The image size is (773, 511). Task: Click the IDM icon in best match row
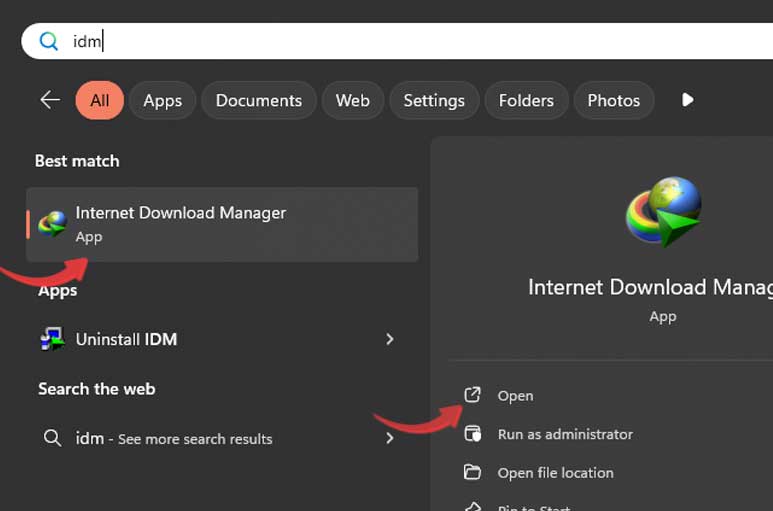coord(52,224)
